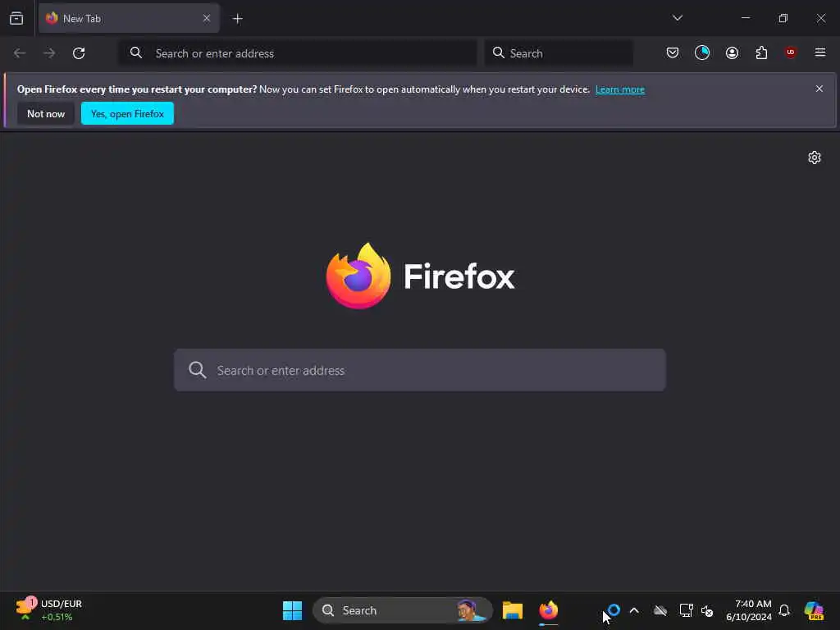This screenshot has width=840, height=630.
Task: Open the uBlock Origin extension
Action: 790,52
